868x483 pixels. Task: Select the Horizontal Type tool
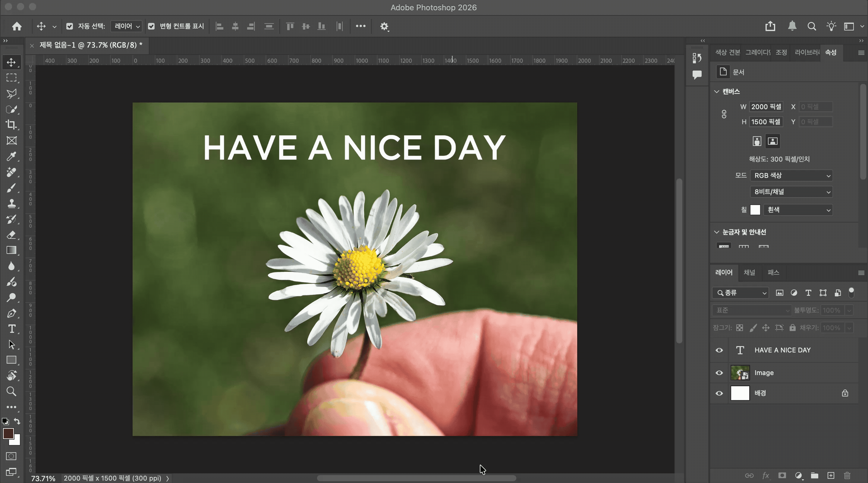coord(11,329)
